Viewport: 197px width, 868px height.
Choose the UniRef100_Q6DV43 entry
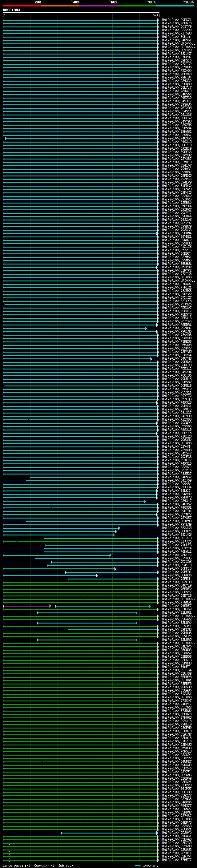176,74
